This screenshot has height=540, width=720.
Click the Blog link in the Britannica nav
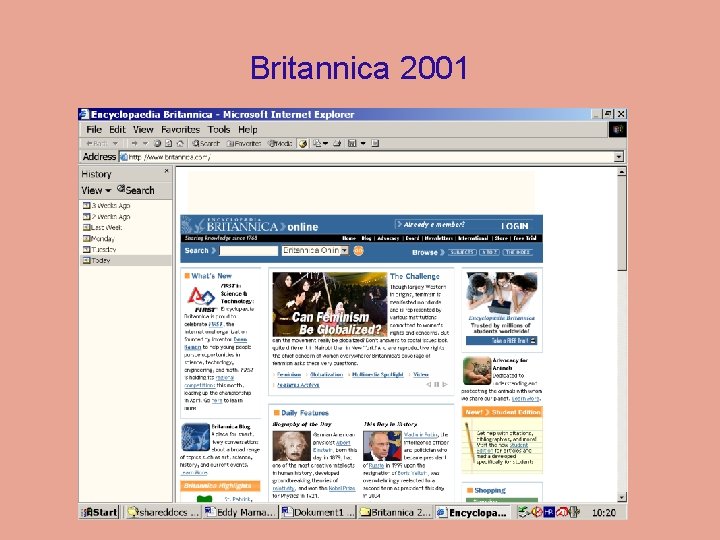(x=366, y=238)
